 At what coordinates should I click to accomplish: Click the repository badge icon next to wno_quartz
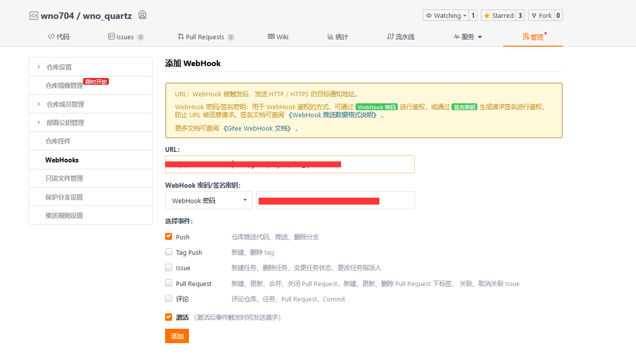click(x=142, y=15)
